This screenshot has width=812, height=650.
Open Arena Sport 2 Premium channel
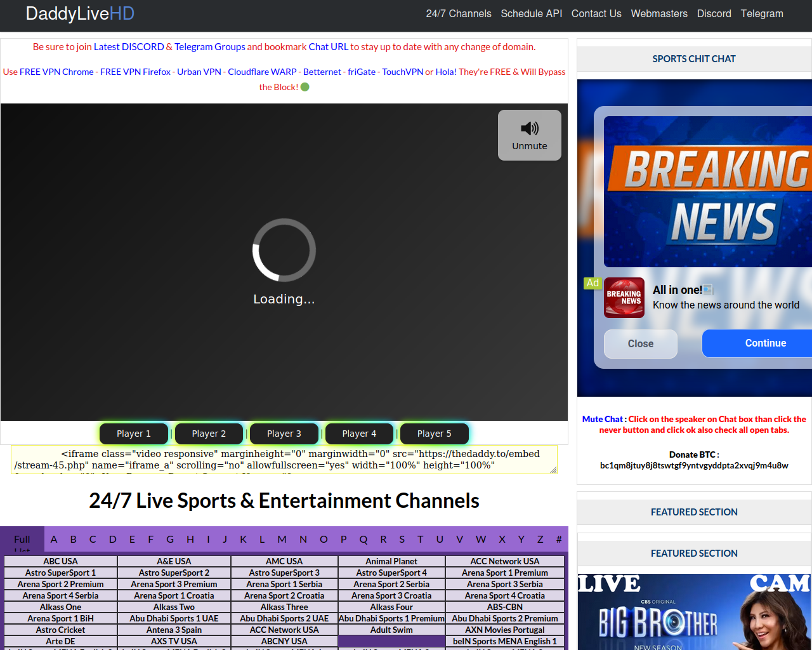click(61, 584)
